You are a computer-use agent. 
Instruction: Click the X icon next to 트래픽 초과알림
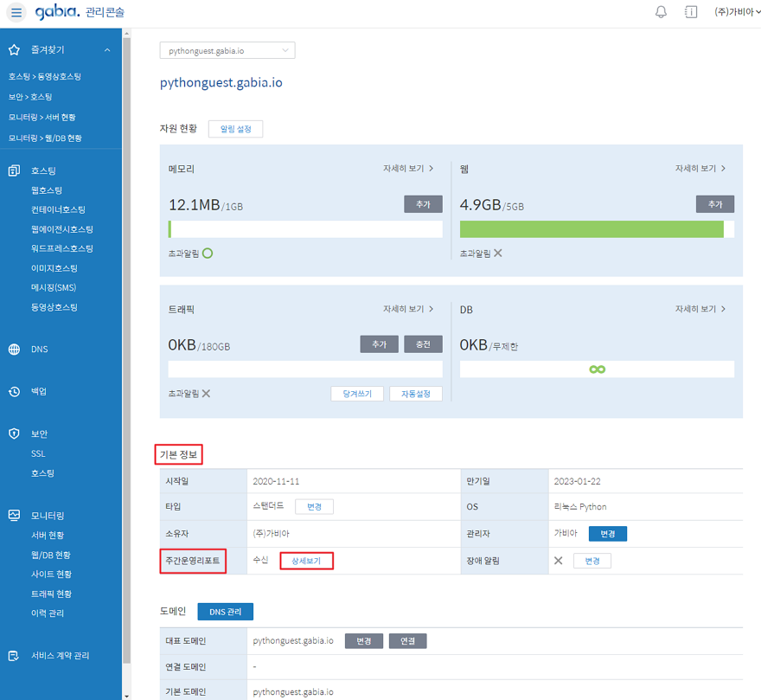click(x=207, y=394)
